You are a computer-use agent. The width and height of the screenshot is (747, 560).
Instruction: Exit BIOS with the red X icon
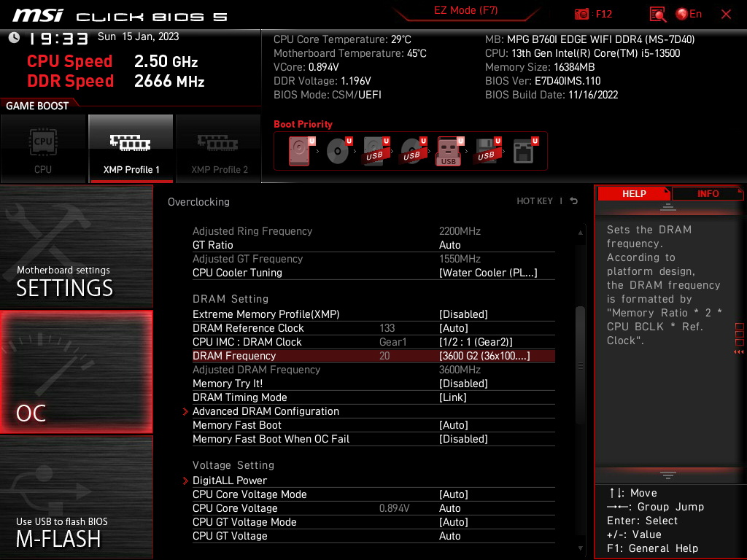726,15
